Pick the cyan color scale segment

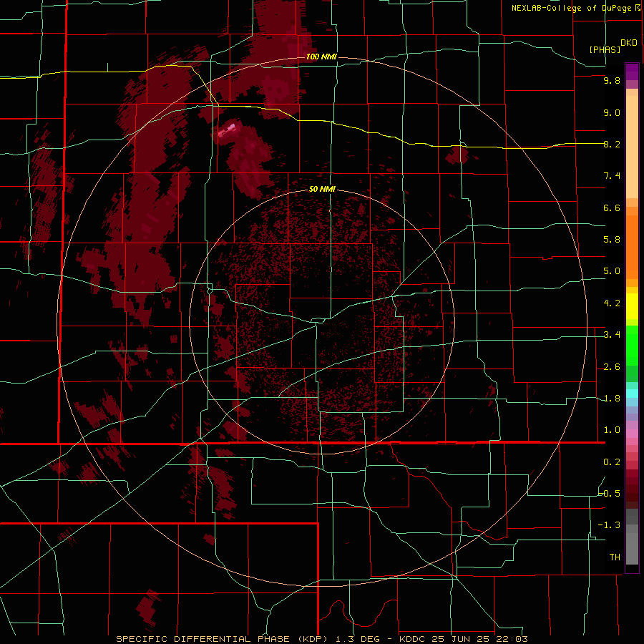(x=632, y=394)
